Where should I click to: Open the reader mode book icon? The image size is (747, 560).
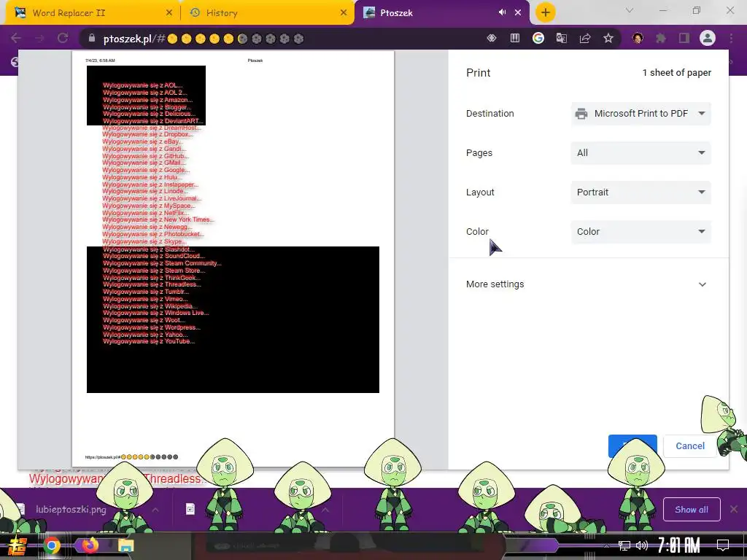[x=515, y=38]
